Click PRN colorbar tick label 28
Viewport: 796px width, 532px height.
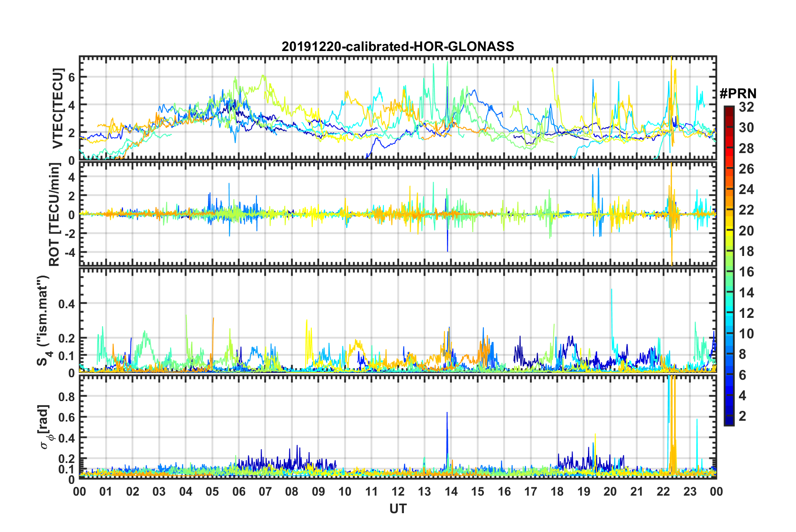[746, 148]
